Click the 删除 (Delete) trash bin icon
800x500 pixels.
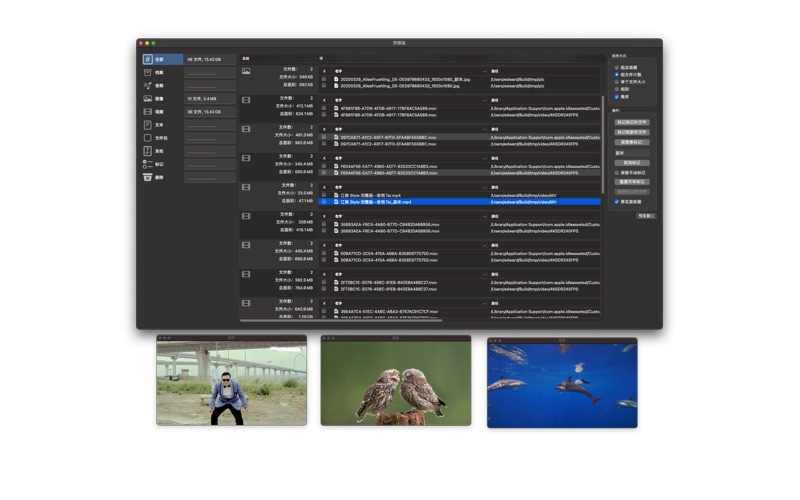pos(147,177)
